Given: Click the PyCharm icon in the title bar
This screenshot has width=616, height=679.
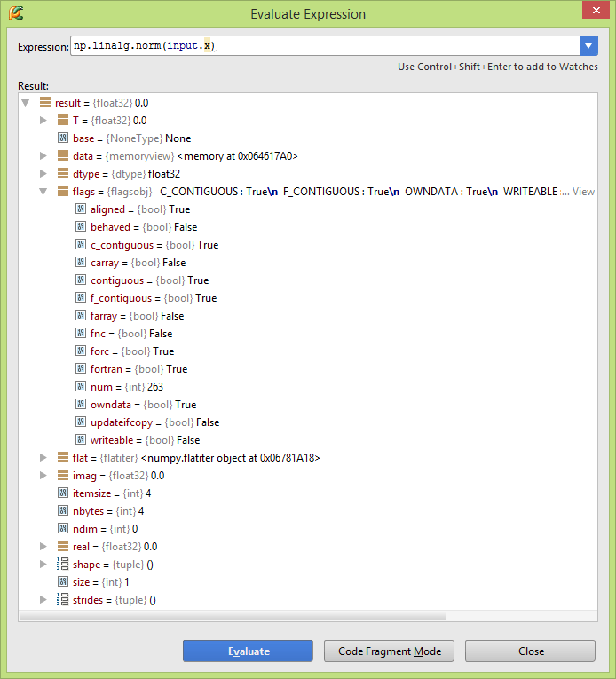Looking at the screenshot, I should (x=16, y=13).
